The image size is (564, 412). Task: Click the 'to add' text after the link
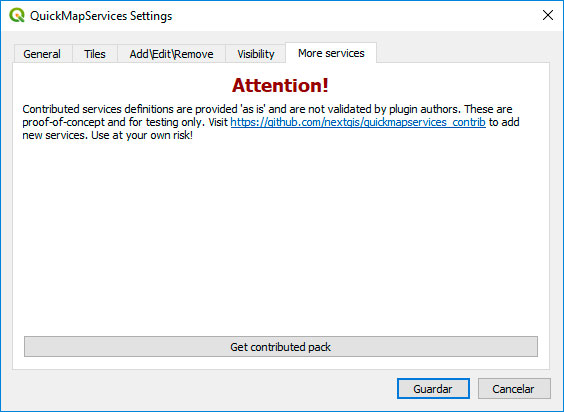pos(504,122)
